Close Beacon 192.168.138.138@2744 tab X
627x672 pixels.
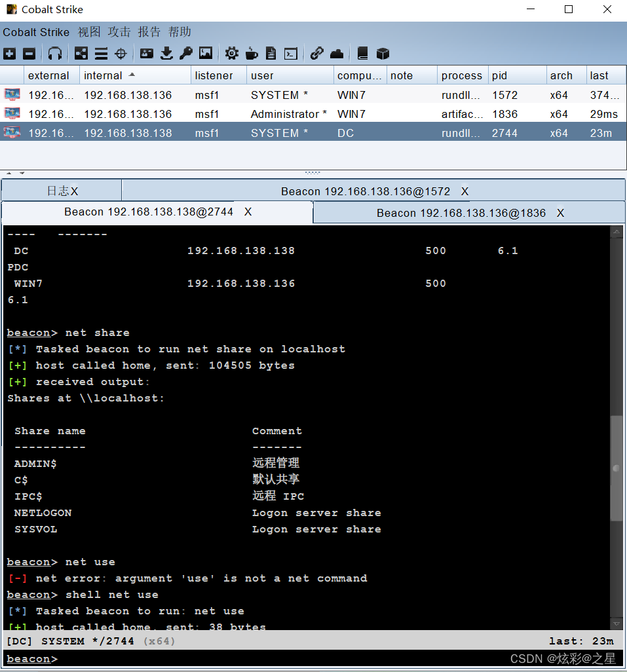248,212
